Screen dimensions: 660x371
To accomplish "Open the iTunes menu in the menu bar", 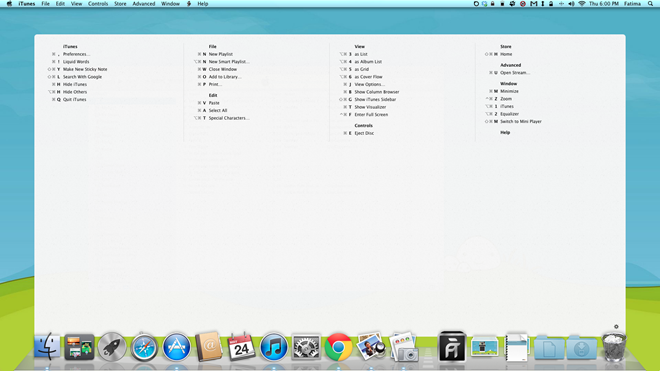I will click(27, 4).
